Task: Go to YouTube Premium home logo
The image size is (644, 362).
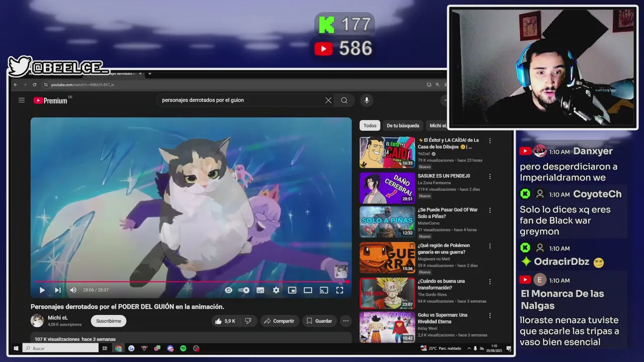Action: 50,100
